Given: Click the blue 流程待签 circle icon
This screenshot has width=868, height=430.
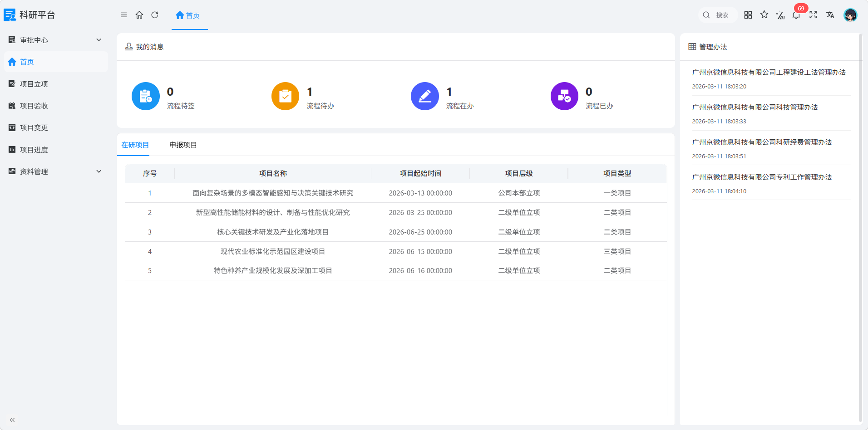Looking at the screenshot, I should [x=146, y=96].
